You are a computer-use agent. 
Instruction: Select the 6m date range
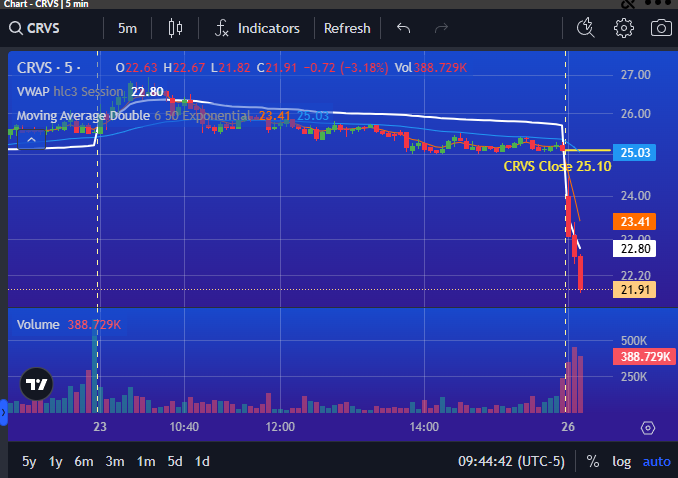pos(83,462)
